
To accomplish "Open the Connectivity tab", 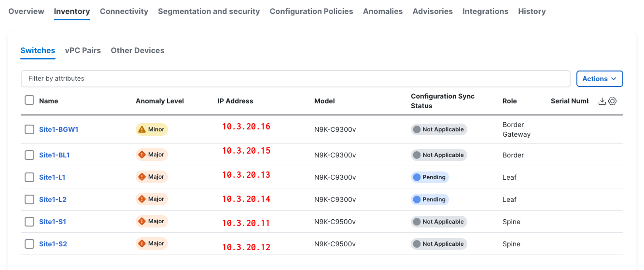I will 124,11.
